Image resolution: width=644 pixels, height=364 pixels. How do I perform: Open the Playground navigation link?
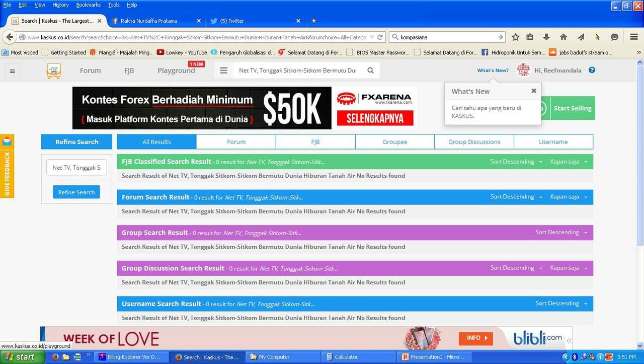(176, 70)
